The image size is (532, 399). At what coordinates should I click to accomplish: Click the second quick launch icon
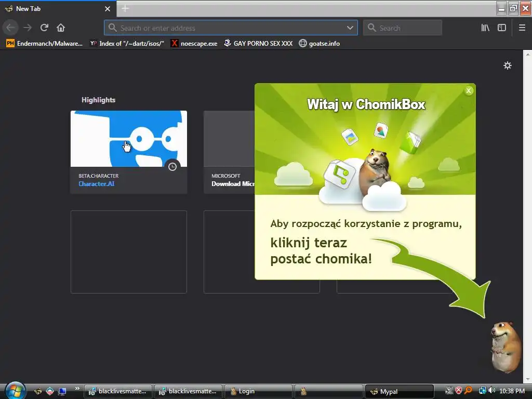pos(50,391)
